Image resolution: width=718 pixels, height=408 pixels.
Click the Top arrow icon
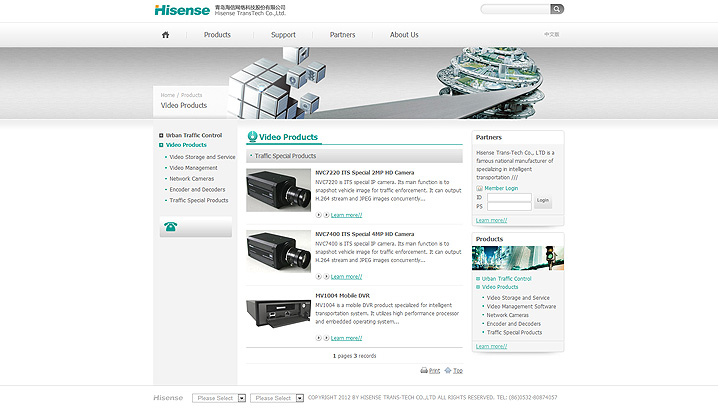[x=448, y=370]
